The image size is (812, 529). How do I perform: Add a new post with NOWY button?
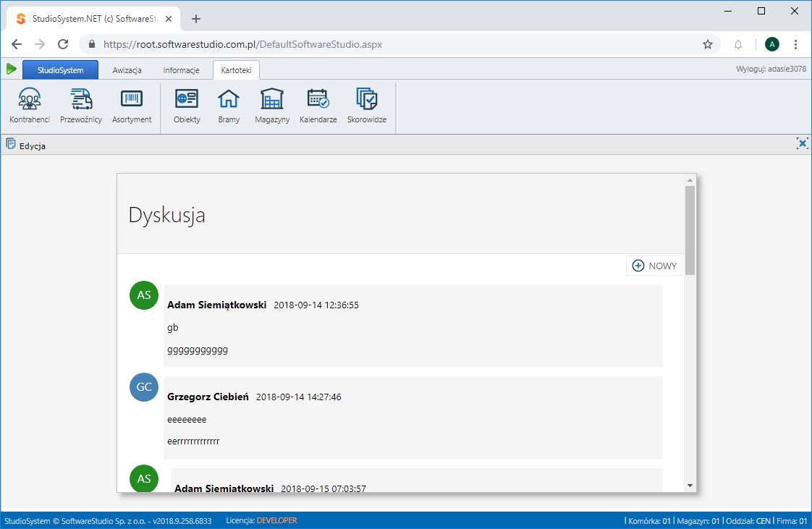(654, 266)
